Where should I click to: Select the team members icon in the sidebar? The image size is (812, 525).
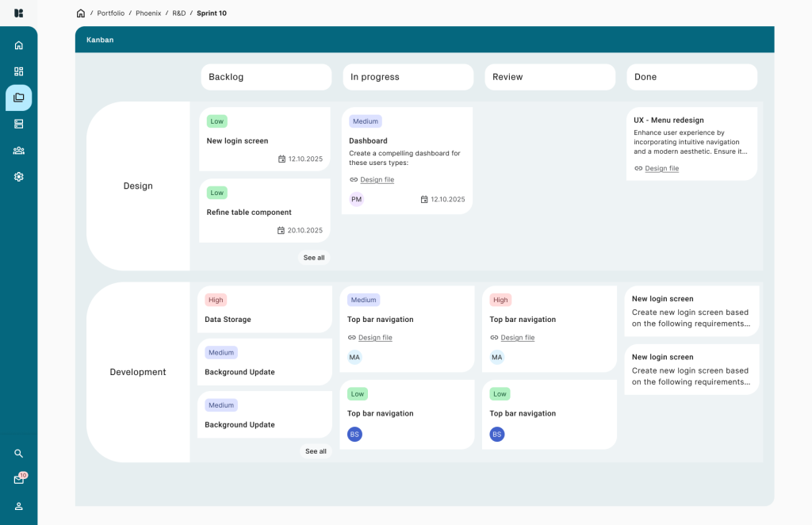point(18,151)
